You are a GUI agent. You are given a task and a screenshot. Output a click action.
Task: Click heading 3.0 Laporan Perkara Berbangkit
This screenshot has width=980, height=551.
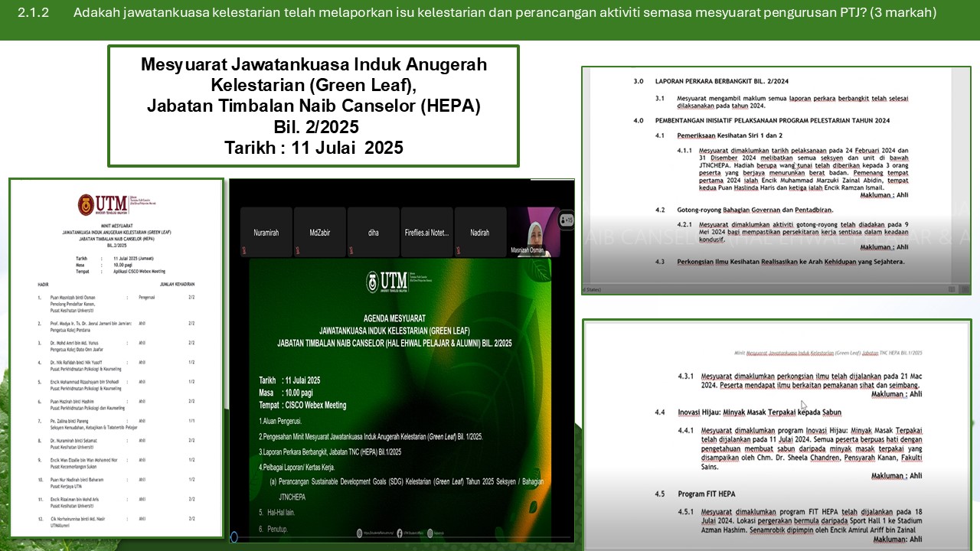click(721, 80)
